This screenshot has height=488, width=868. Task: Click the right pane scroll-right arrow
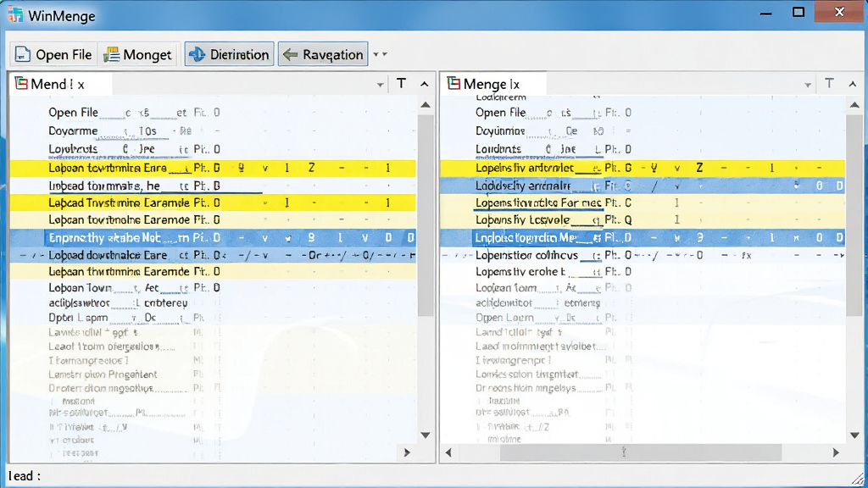click(x=836, y=452)
